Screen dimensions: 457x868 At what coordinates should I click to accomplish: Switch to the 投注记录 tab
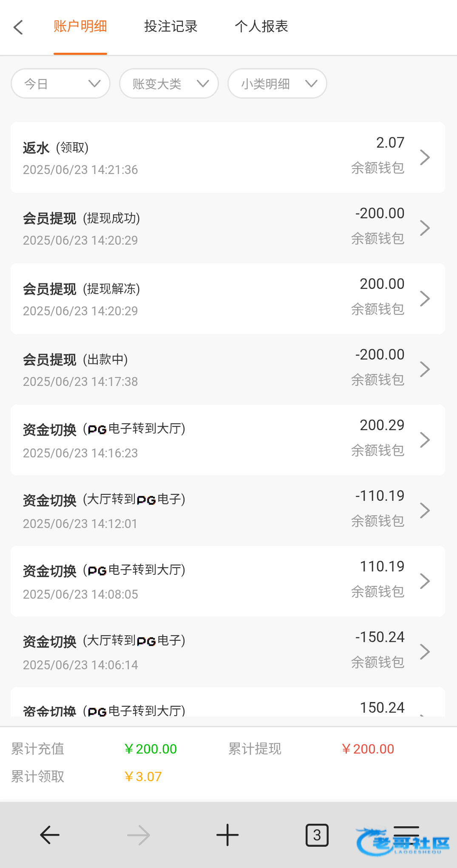(170, 27)
